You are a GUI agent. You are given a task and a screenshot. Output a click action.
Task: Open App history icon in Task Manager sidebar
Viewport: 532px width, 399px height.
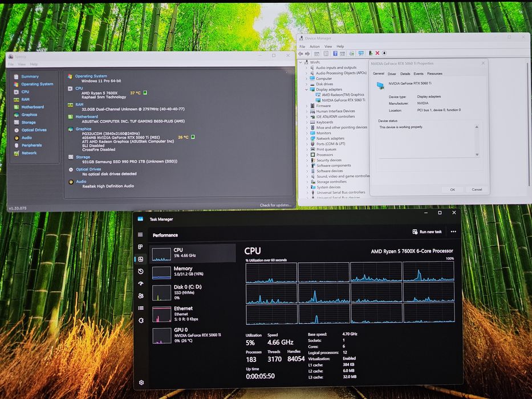(140, 271)
